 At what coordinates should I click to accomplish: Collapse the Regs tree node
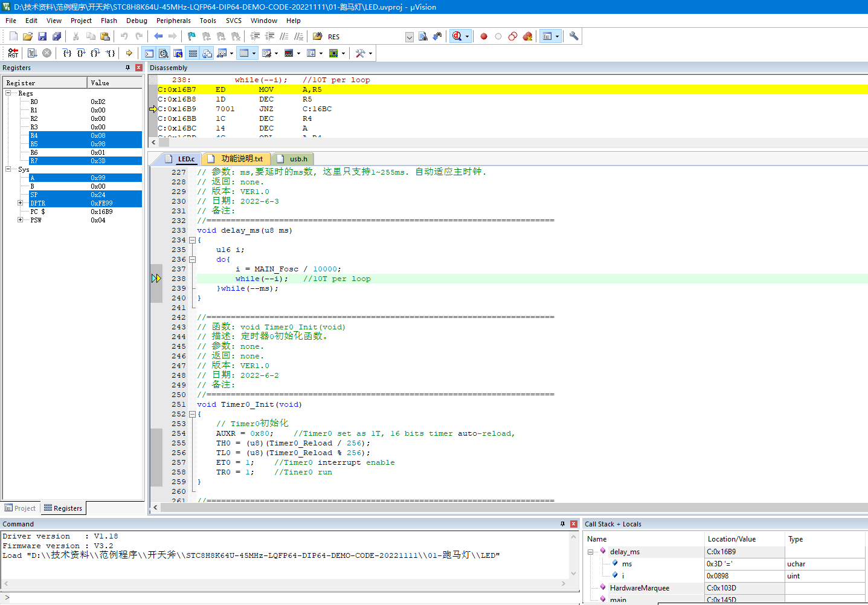(x=8, y=93)
